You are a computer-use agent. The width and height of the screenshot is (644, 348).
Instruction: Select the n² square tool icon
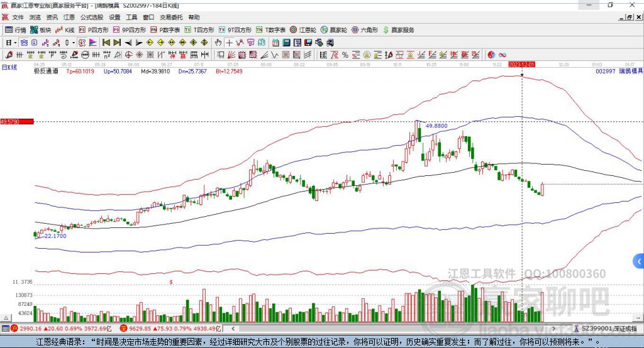point(107,55)
